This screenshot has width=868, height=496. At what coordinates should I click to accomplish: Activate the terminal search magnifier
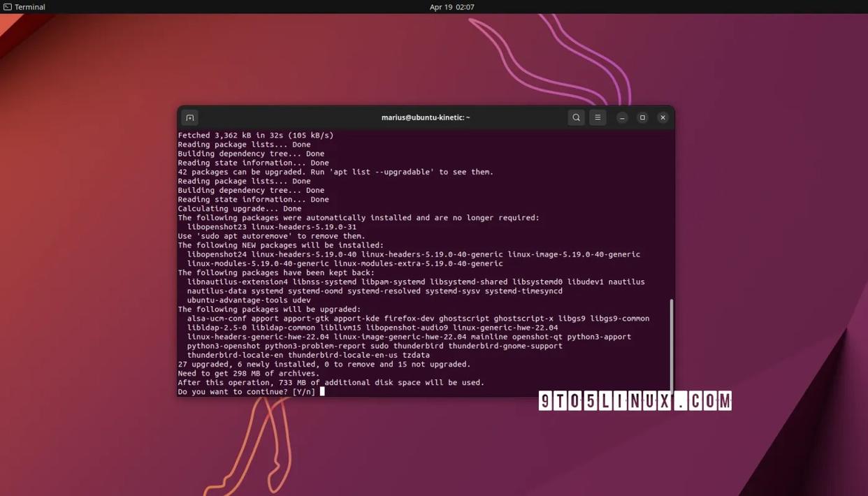pyautogui.click(x=576, y=117)
